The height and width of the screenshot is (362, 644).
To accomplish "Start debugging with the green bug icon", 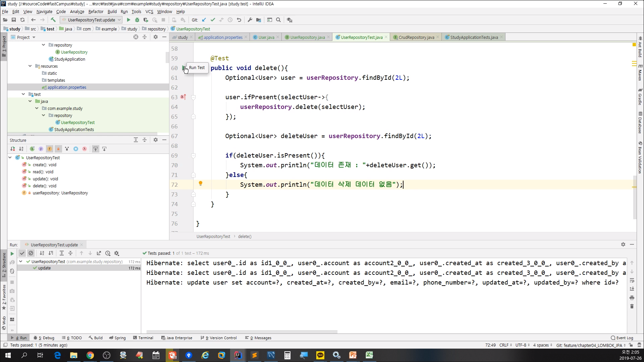I will tap(137, 20).
